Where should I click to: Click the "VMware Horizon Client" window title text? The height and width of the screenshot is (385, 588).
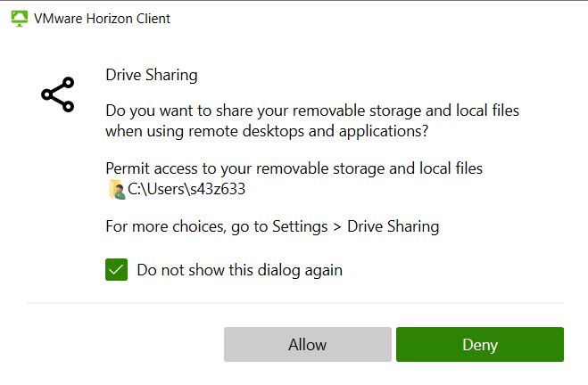(101, 18)
